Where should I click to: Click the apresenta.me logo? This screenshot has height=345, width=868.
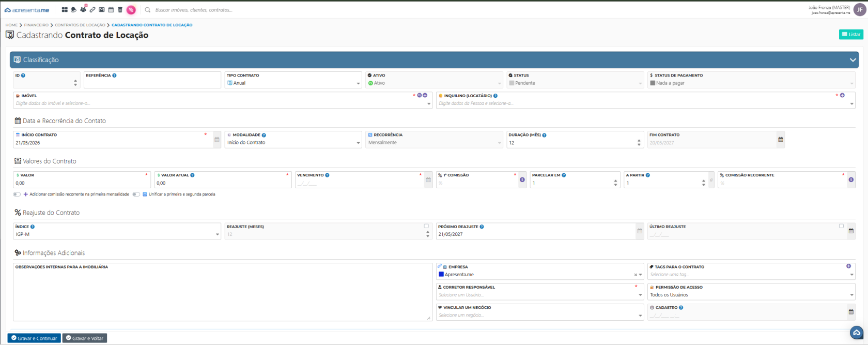(x=27, y=10)
